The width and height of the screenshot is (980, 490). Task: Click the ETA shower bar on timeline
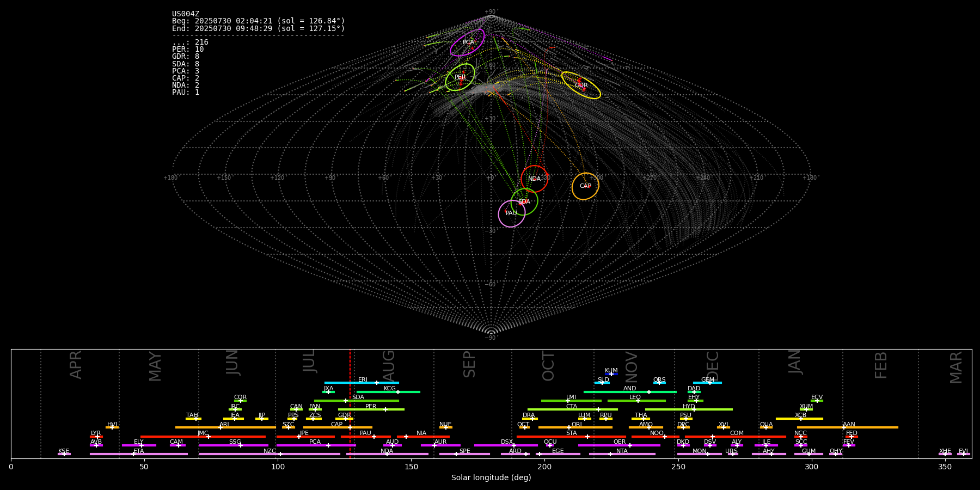[139, 454]
